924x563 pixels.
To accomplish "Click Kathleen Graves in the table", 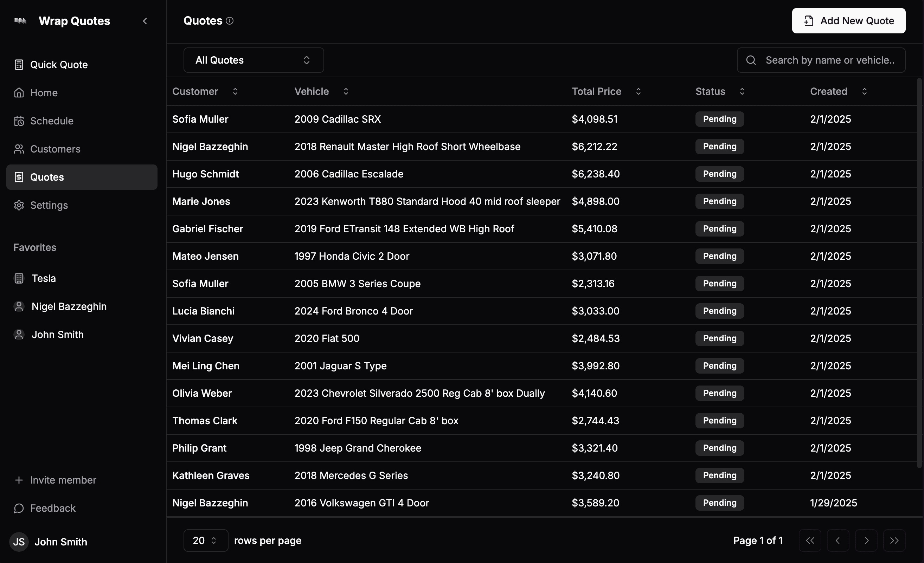I will coord(211,475).
